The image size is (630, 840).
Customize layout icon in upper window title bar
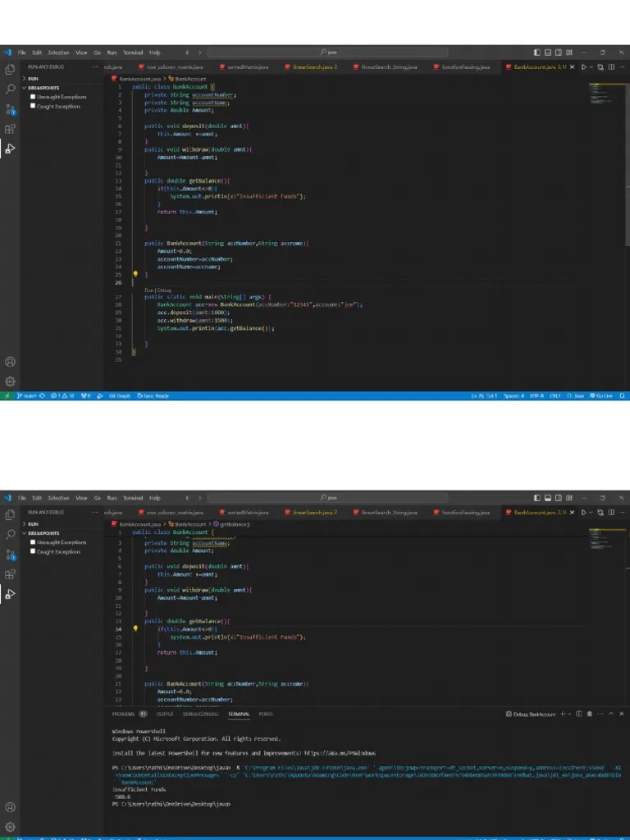(569, 52)
